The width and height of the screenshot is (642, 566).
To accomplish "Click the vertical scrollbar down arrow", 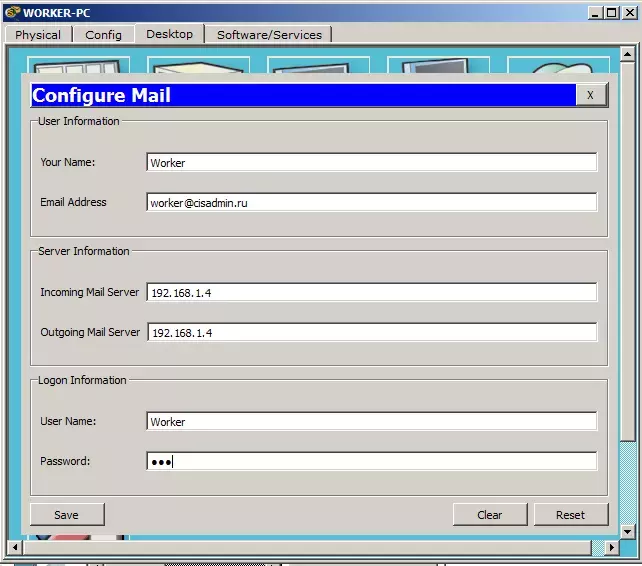I will [628, 532].
